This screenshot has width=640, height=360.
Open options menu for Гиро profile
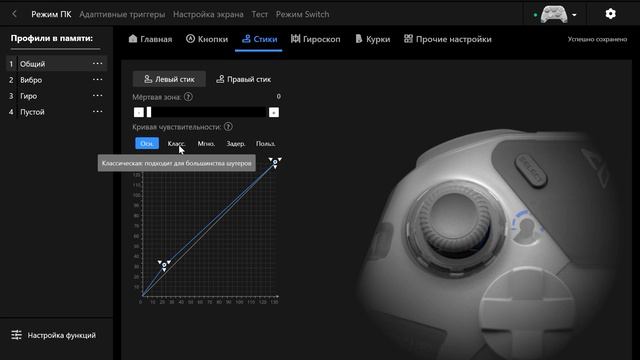(x=98, y=96)
